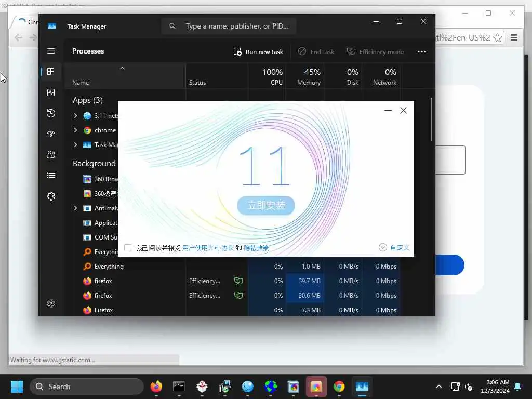Select the COM Surrogate process row
The height and width of the screenshot is (399, 532).
click(x=101, y=237)
